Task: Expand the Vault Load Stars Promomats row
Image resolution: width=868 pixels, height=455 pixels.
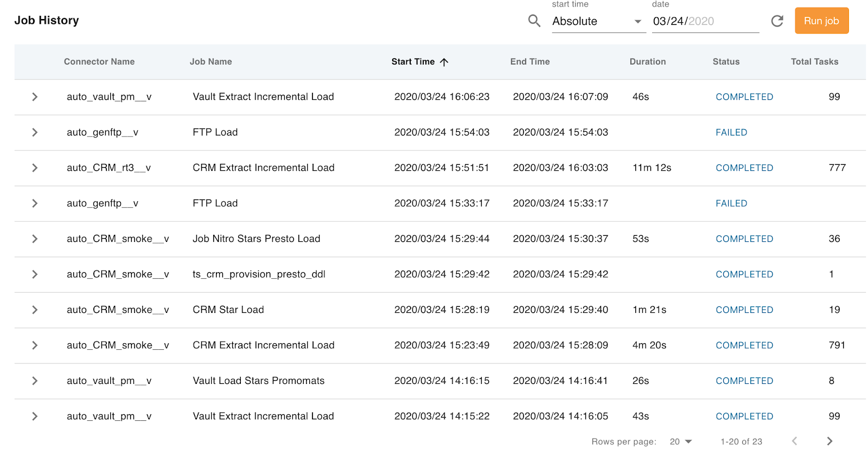Action: tap(35, 381)
